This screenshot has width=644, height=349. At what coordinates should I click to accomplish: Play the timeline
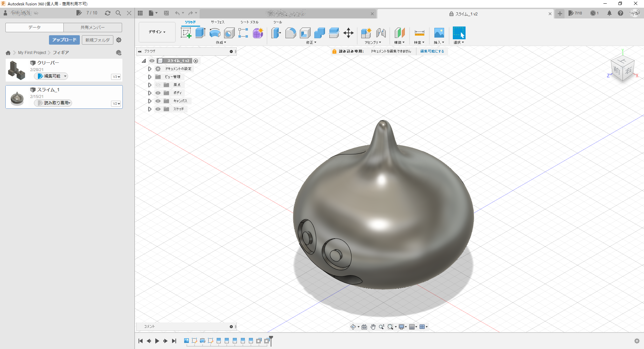(x=157, y=341)
